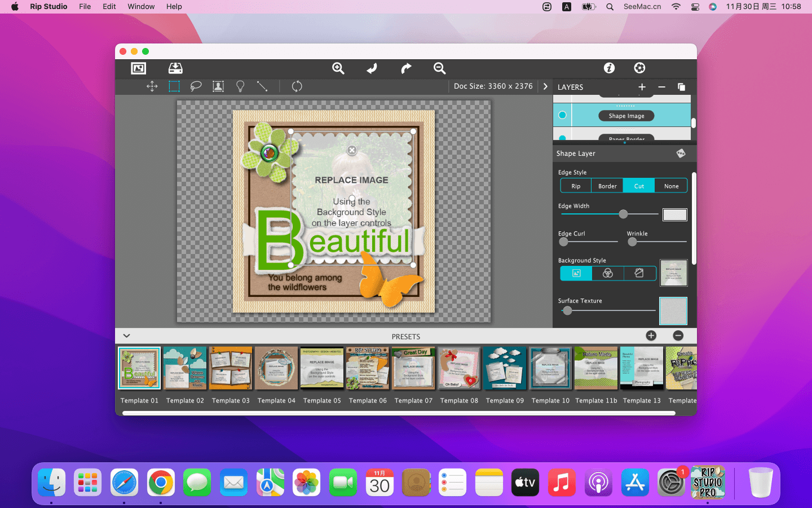Open the File menu

click(x=85, y=7)
